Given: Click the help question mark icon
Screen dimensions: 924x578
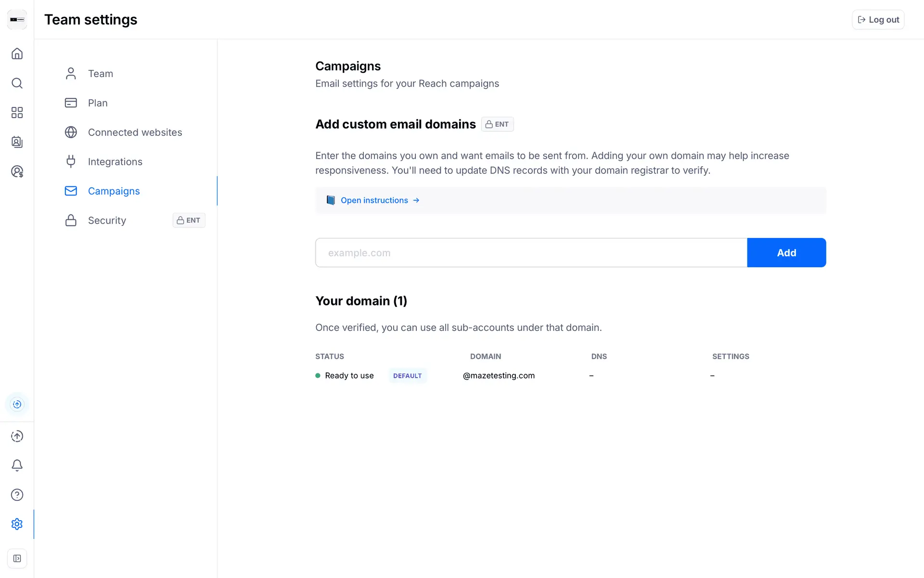Looking at the screenshot, I should (17, 495).
